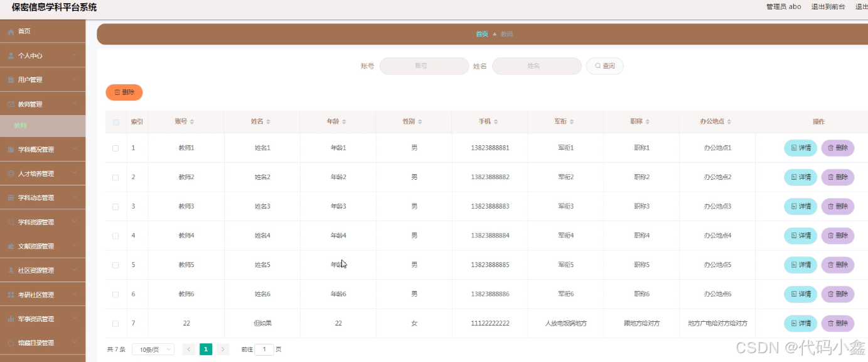The image size is (868, 362).
Task: Go to previous page arrow in pagination
Action: (x=188, y=349)
